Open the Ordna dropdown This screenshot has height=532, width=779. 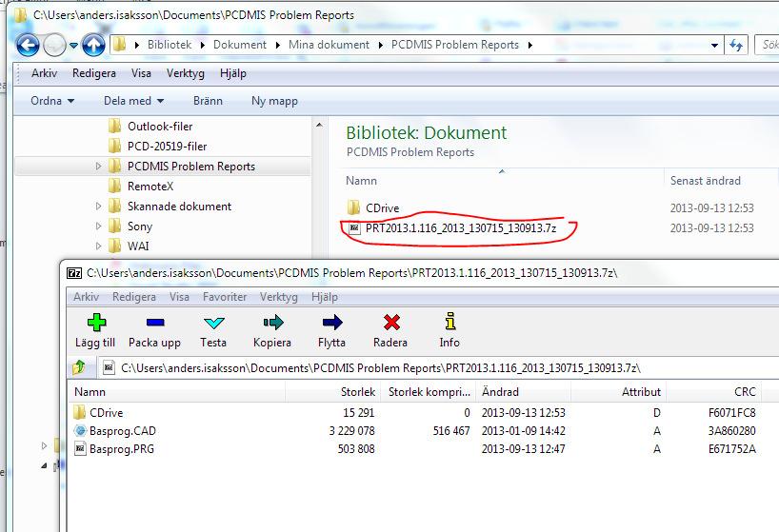(x=52, y=101)
